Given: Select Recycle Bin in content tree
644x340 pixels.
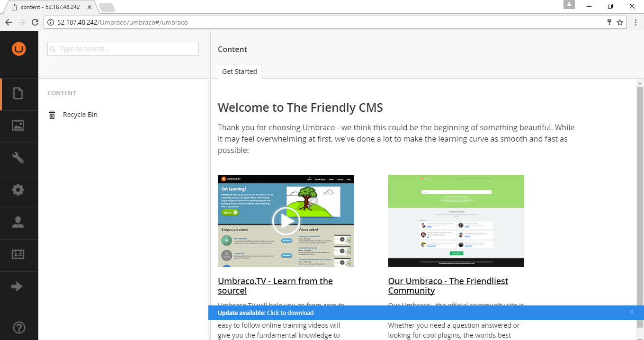Looking at the screenshot, I should point(80,115).
